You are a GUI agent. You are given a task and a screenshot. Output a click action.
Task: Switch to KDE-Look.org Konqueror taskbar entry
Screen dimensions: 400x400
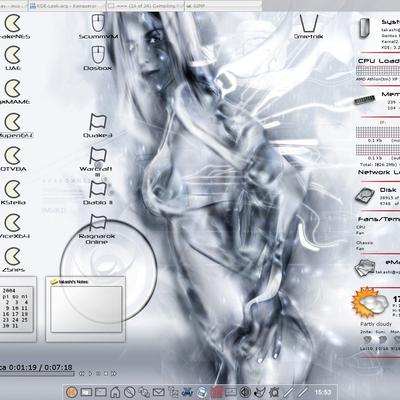point(66,6)
